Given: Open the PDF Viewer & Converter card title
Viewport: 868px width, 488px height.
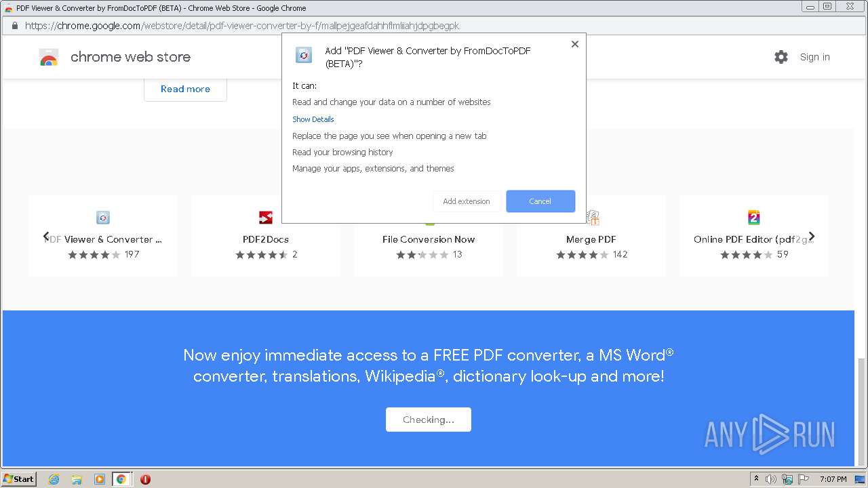Looking at the screenshot, I should click(103, 239).
